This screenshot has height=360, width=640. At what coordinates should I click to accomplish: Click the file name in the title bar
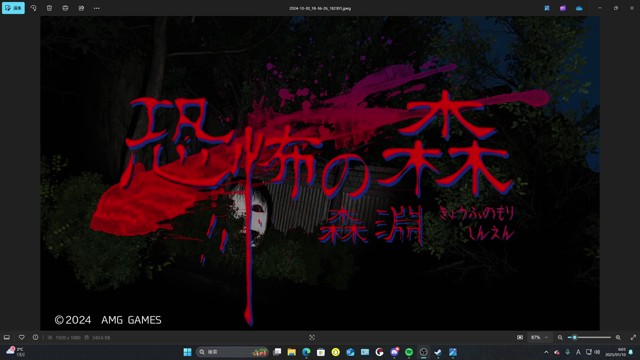pos(320,8)
